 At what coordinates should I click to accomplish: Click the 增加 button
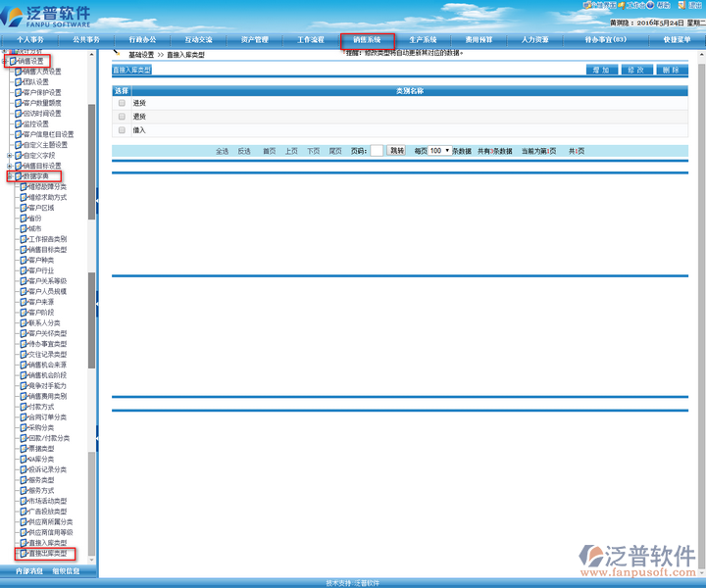602,71
